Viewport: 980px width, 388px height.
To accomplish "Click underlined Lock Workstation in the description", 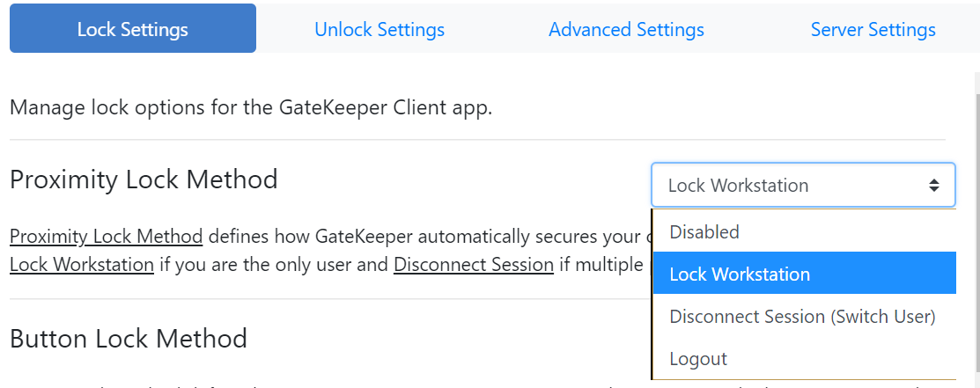I will click(x=82, y=265).
